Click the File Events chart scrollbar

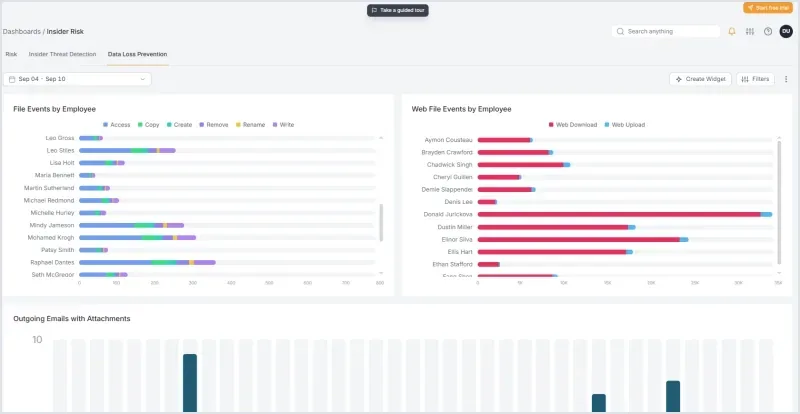click(x=381, y=223)
